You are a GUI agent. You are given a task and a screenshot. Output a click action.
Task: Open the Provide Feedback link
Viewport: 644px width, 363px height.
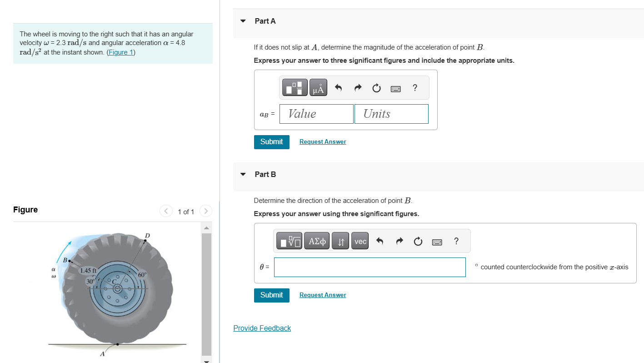click(262, 328)
